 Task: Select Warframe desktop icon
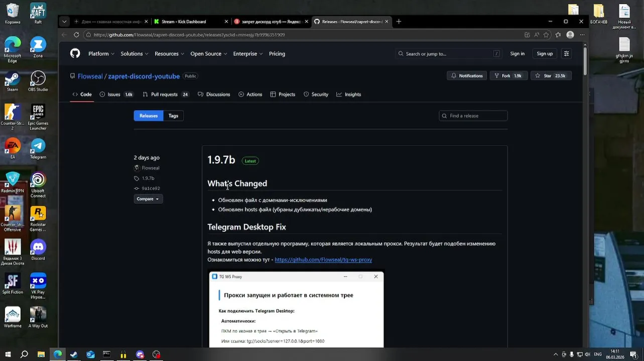(13, 317)
